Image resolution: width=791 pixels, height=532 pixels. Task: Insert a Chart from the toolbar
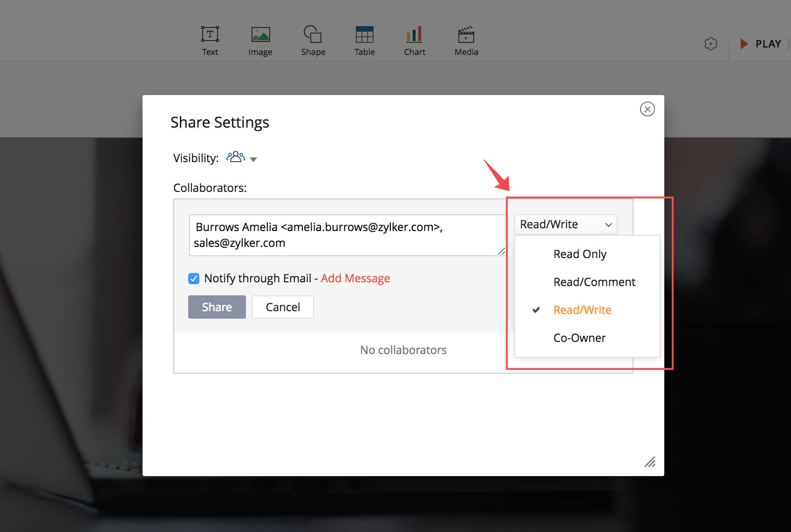[x=415, y=41]
